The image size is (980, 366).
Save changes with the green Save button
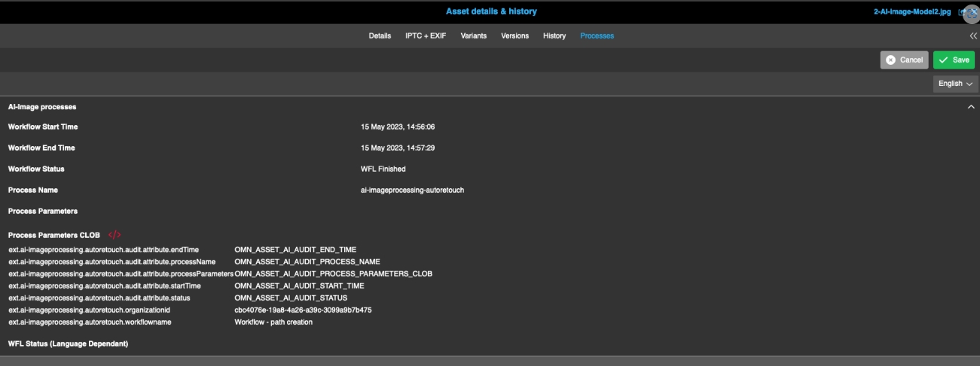(954, 60)
